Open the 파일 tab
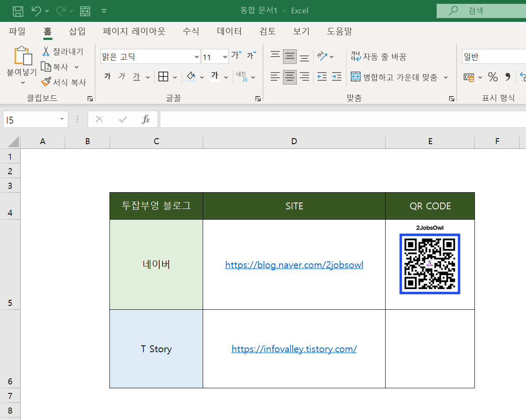This screenshot has width=526, height=420. coord(17,31)
